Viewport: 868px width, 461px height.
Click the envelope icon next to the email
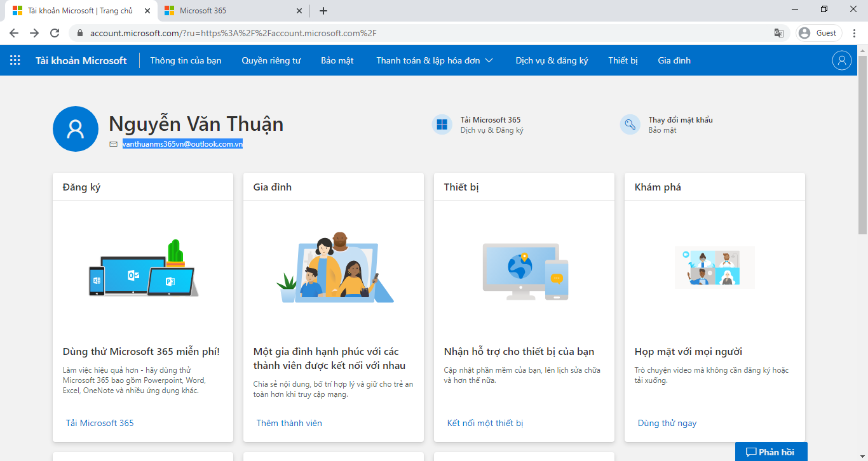[x=113, y=145]
